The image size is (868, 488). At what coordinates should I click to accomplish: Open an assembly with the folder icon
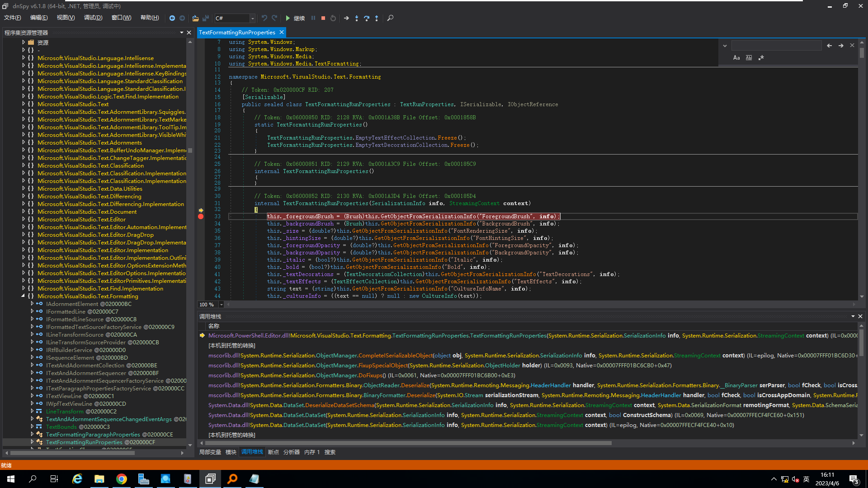coord(195,18)
